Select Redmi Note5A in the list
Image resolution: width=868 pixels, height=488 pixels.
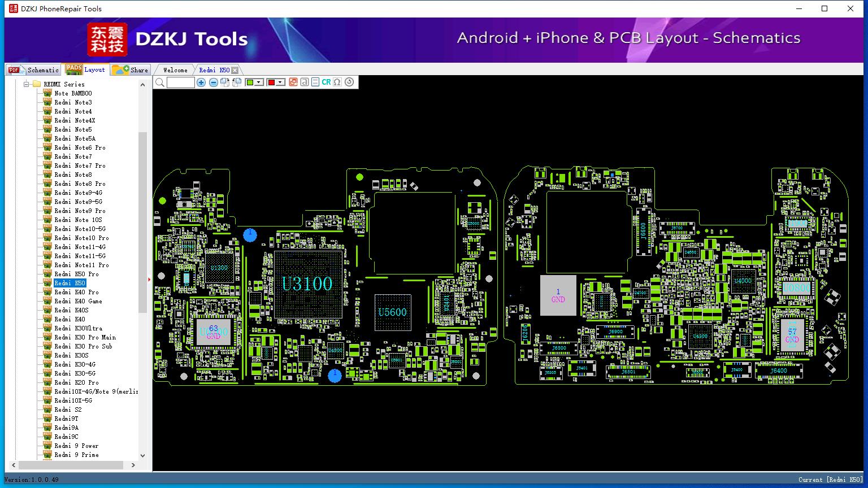75,138
